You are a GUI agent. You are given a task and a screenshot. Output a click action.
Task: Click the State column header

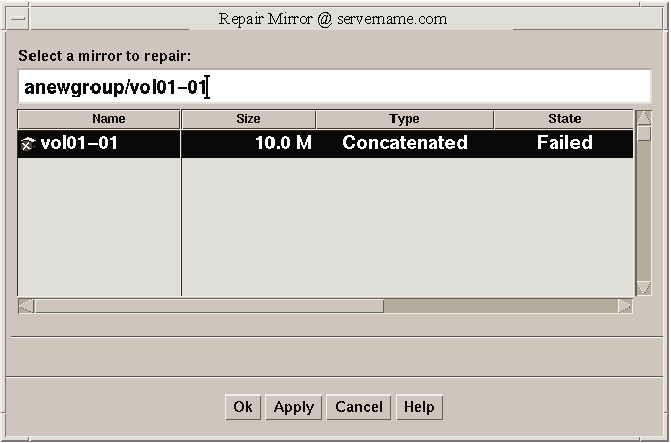coord(564,119)
